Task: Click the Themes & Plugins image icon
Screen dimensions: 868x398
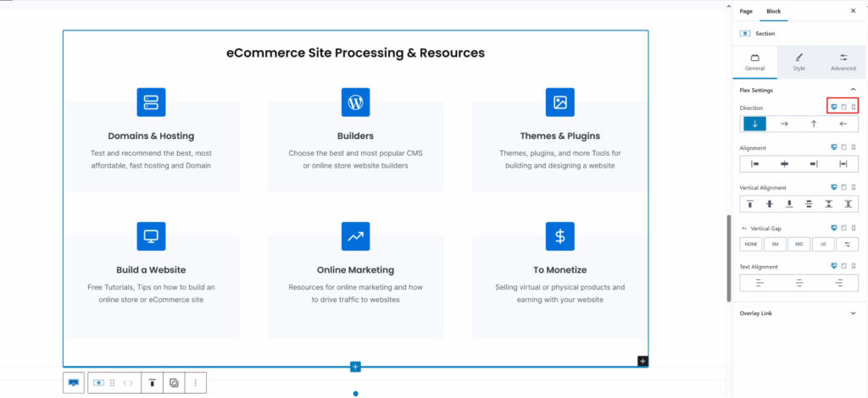Action: tap(559, 102)
